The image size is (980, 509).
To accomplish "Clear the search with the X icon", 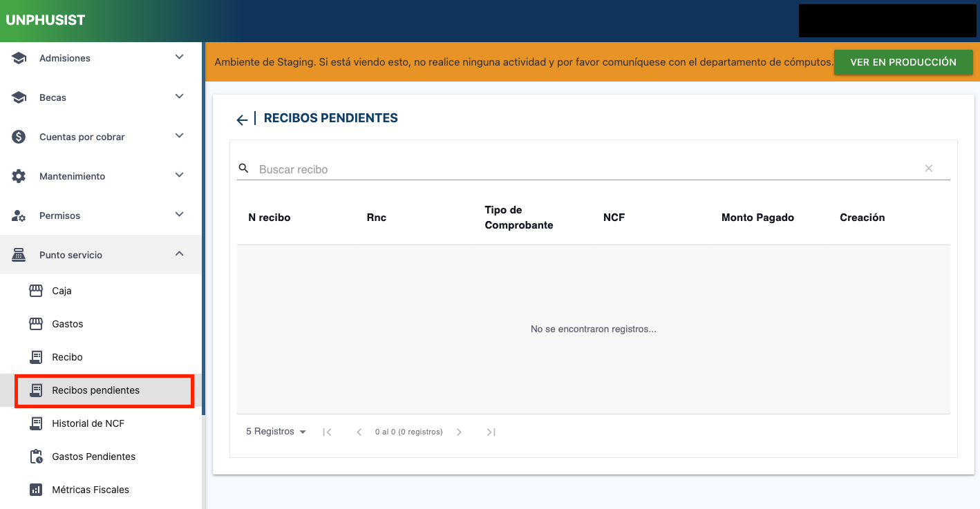I will click(x=928, y=169).
